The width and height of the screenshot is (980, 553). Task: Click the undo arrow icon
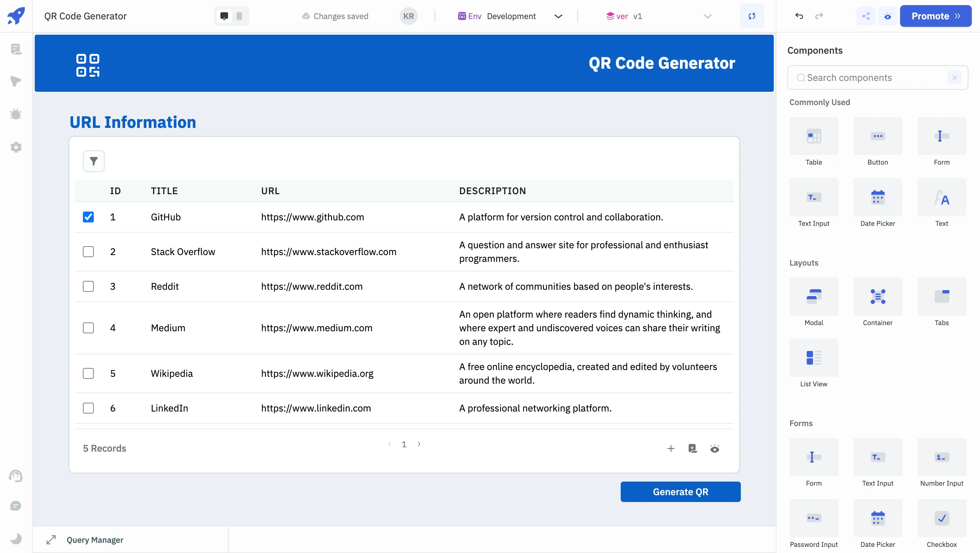click(x=799, y=16)
